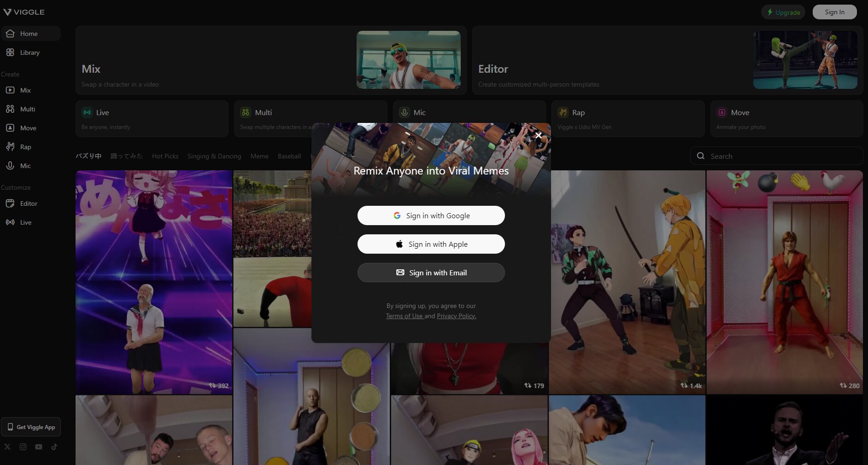Click the Viggle logo
Screen dimensions: 868x465
click(x=24, y=12)
